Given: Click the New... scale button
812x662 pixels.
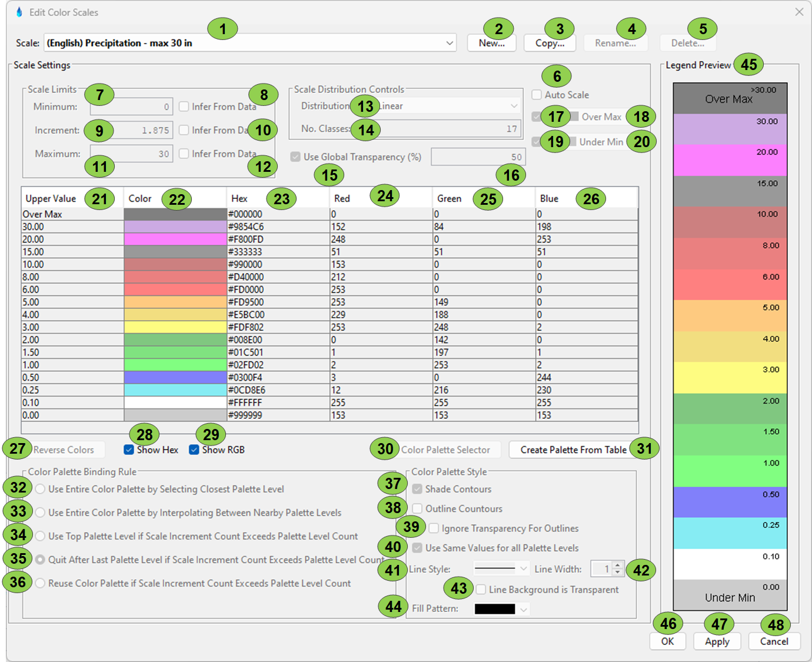Looking at the screenshot, I should [491, 43].
